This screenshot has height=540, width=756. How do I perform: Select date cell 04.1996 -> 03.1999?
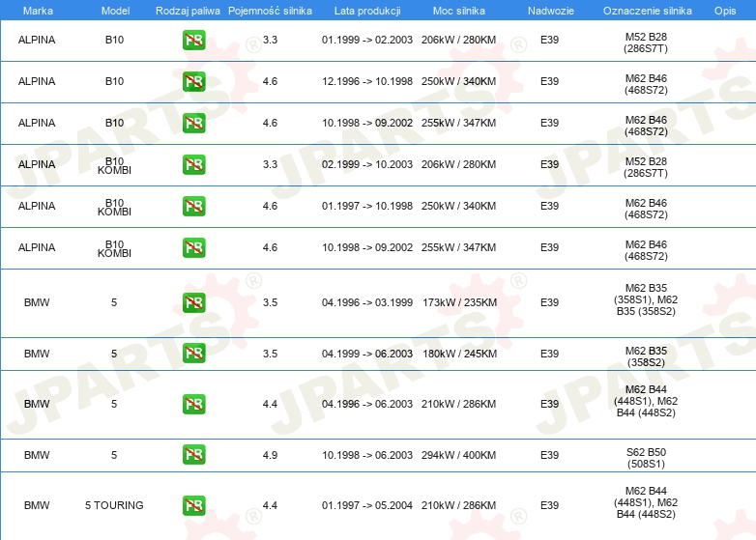(x=367, y=302)
